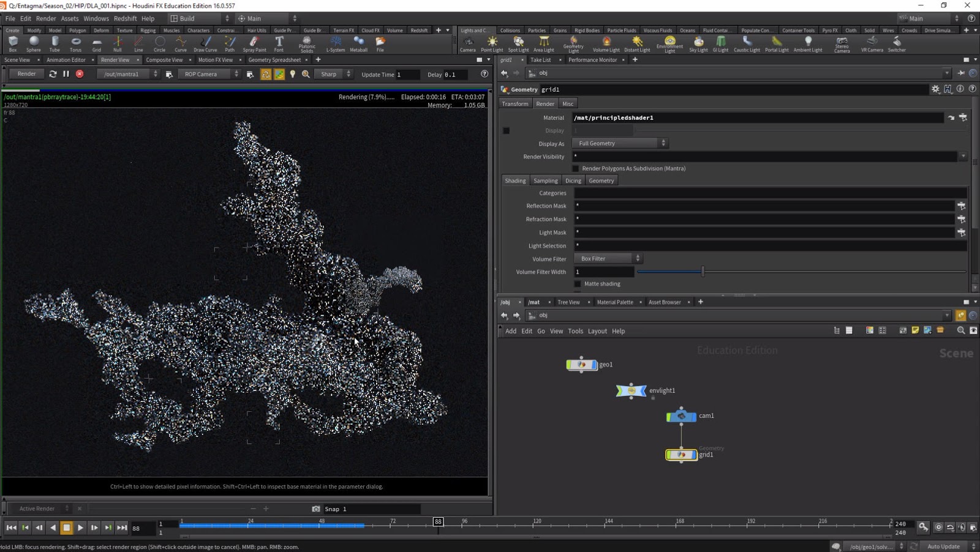Open the Redshift menu

click(x=125, y=18)
